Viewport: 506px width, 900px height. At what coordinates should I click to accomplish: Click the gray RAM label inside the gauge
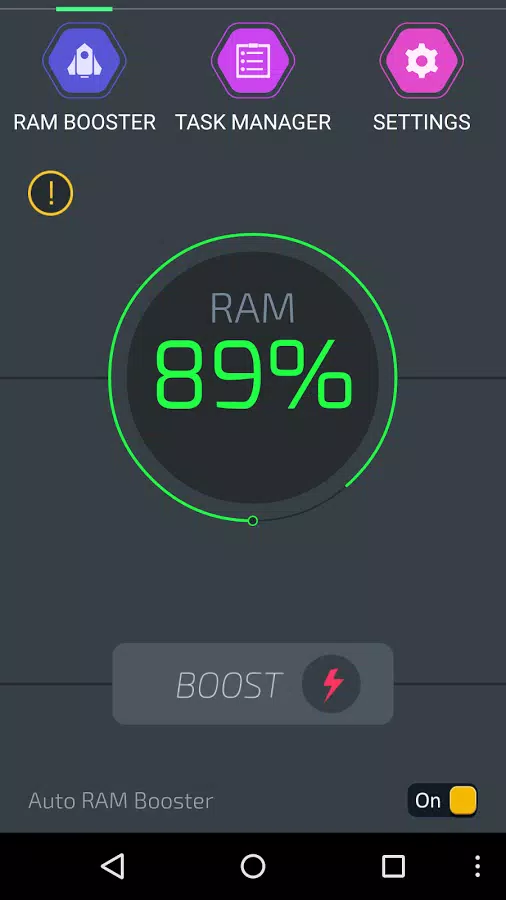252,308
